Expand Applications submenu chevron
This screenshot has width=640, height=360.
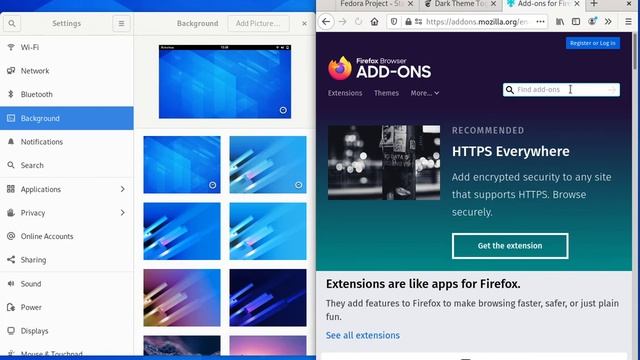click(x=122, y=189)
